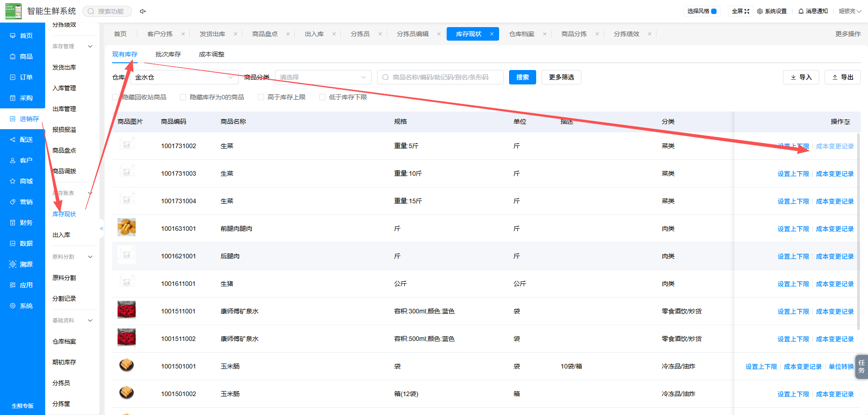Collapse the 基础资料 submenu group
Image resolution: width=868 pixels, height=415 pixels.
pos(90,321)
